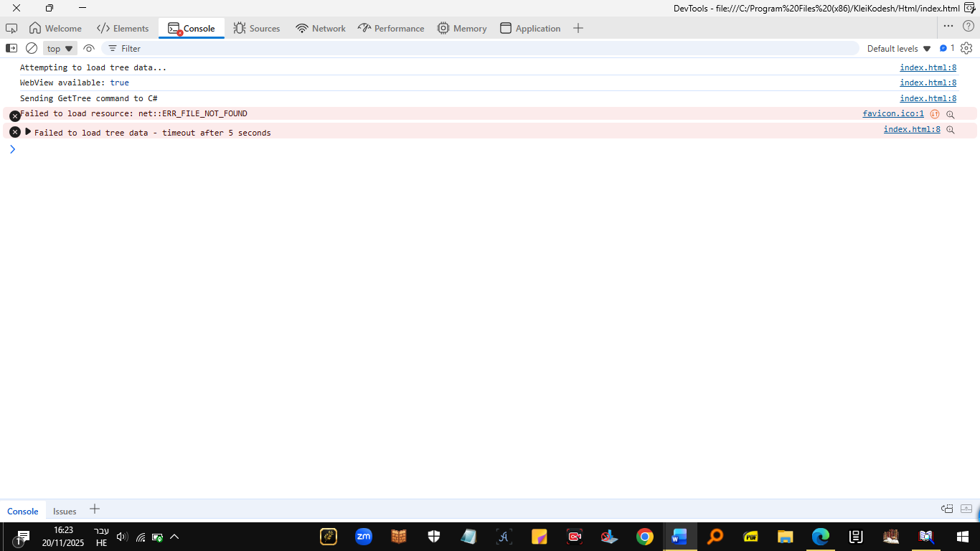Switch to the Network tab

click(321, 29)
